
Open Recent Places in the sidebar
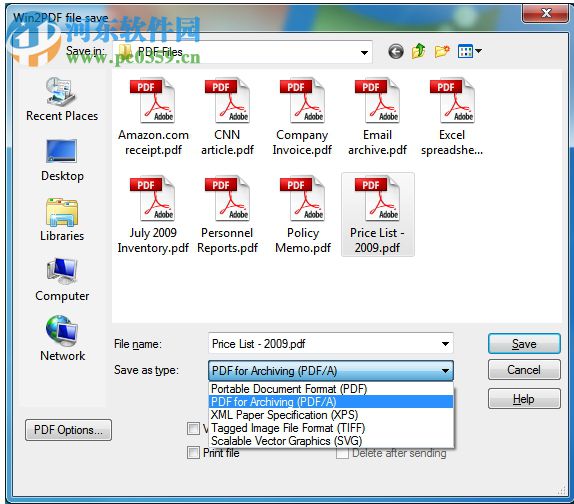[x=62, y=100]
